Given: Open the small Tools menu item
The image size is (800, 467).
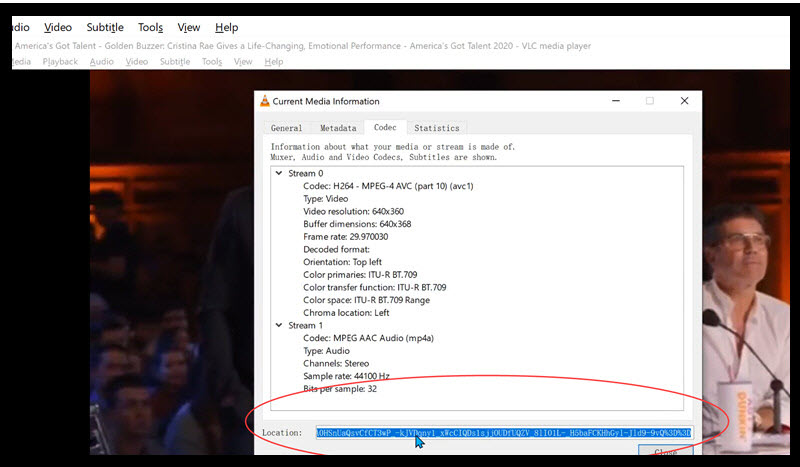Looking at the screenshot, I should [x=212, y=62].
